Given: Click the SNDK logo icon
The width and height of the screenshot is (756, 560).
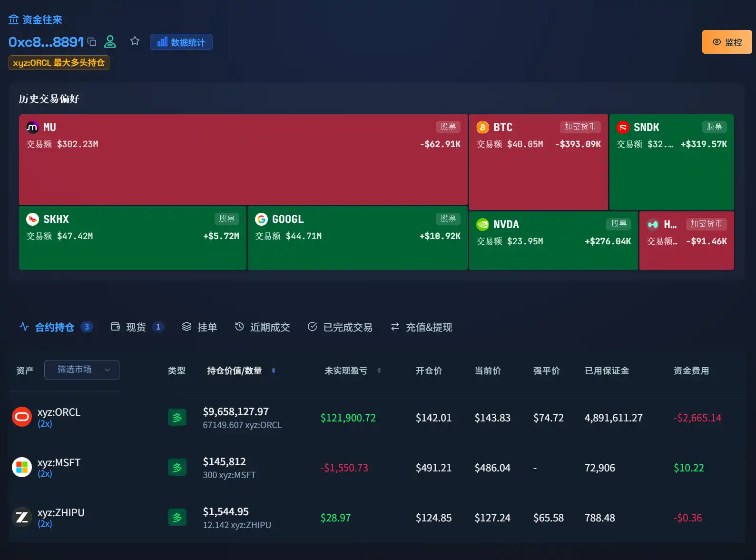Looking at the screenshot, I should point(623,127).
